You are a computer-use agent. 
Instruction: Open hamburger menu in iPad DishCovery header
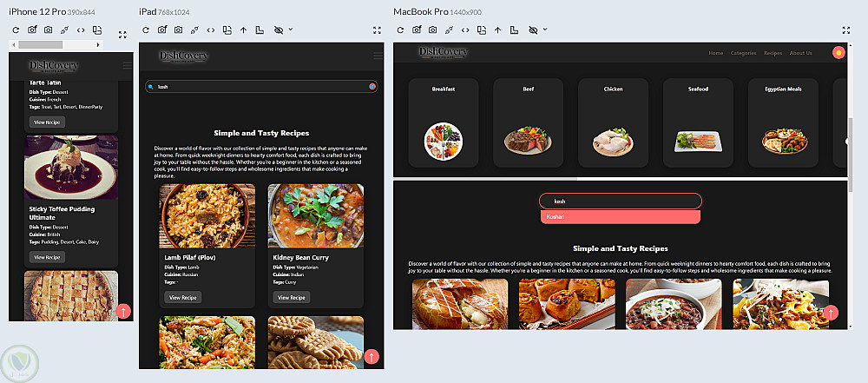pyautogui.click(x=378, y=56)
